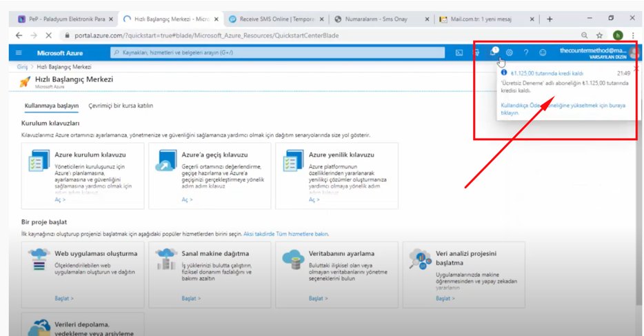The width and height of the screenshot is (644, 336).
Task: Click Başlat under Veri analizi projesini başlatma
Action: 445,299
